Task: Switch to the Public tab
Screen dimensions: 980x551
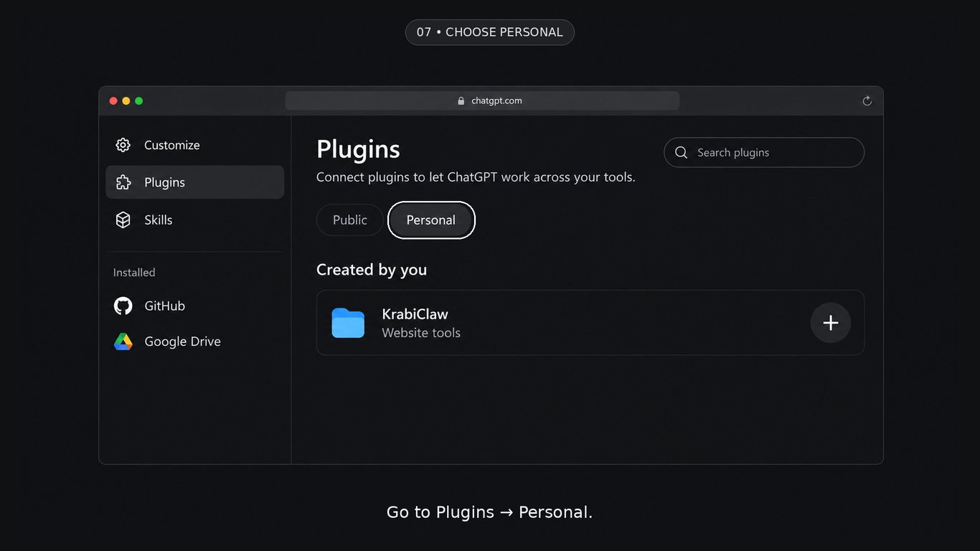Action: (x=350, y=220)
